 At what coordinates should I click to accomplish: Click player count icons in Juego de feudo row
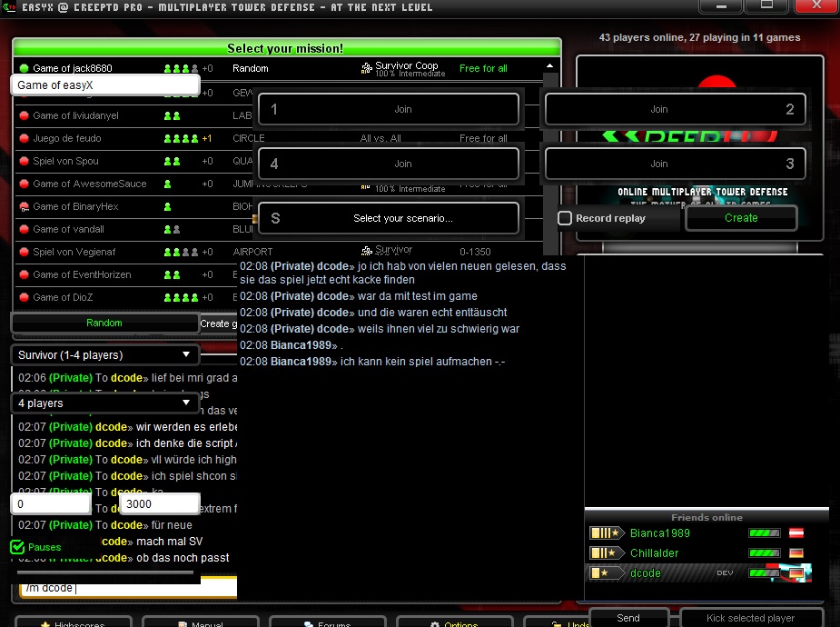click(x=181, y=138)
